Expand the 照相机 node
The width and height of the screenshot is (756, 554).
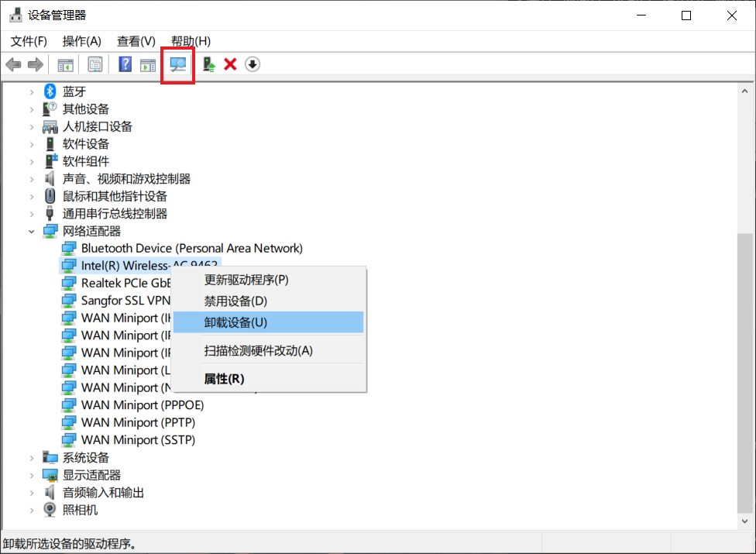[32, 510]
